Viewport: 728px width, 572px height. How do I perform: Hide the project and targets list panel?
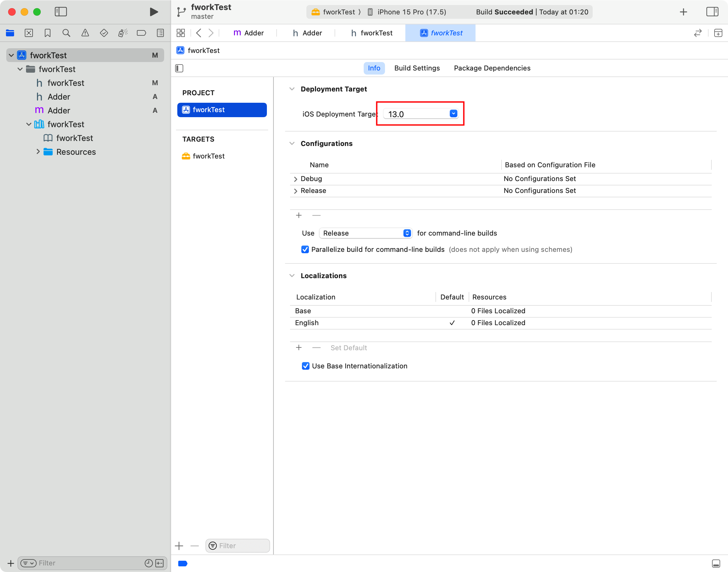tap(179, 68)
